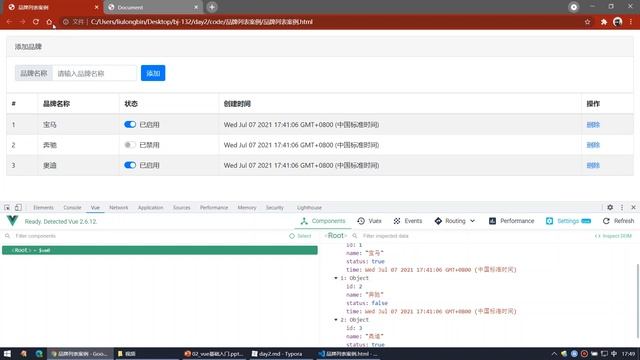Open the Memory DevTools tab

pyautogui.click(x=247, y=207)
